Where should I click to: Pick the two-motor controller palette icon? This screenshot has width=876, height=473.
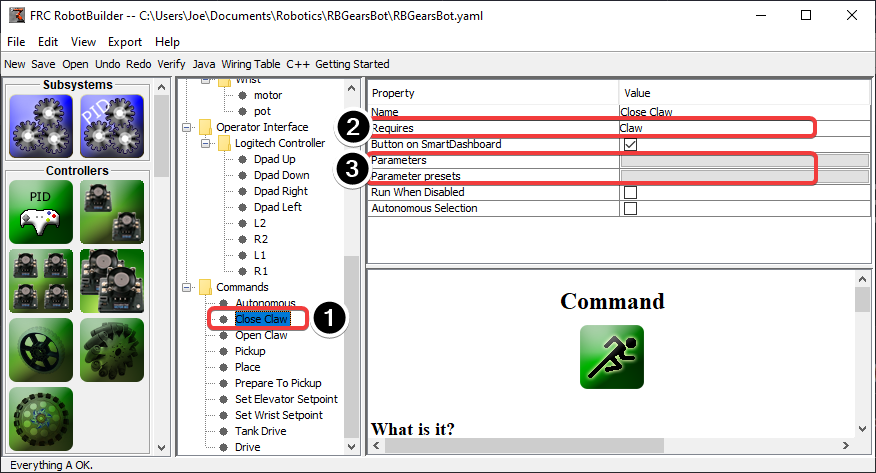(x=112, y=211)
